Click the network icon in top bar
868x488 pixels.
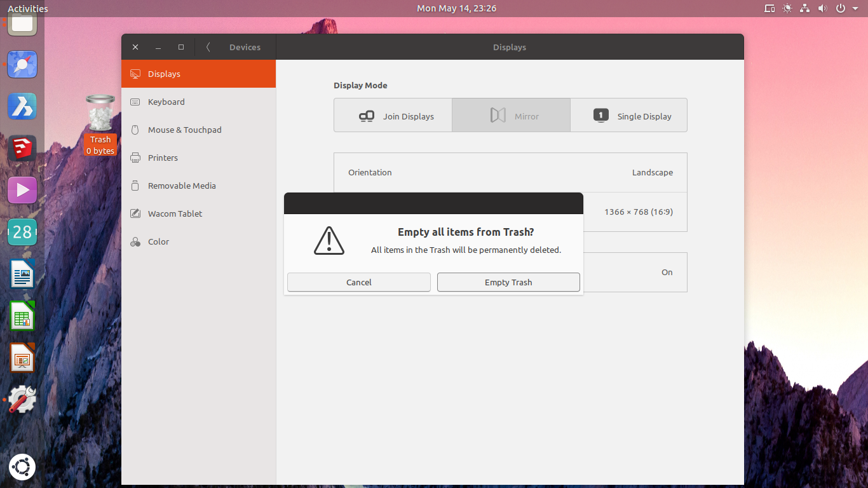click(805, 8)
